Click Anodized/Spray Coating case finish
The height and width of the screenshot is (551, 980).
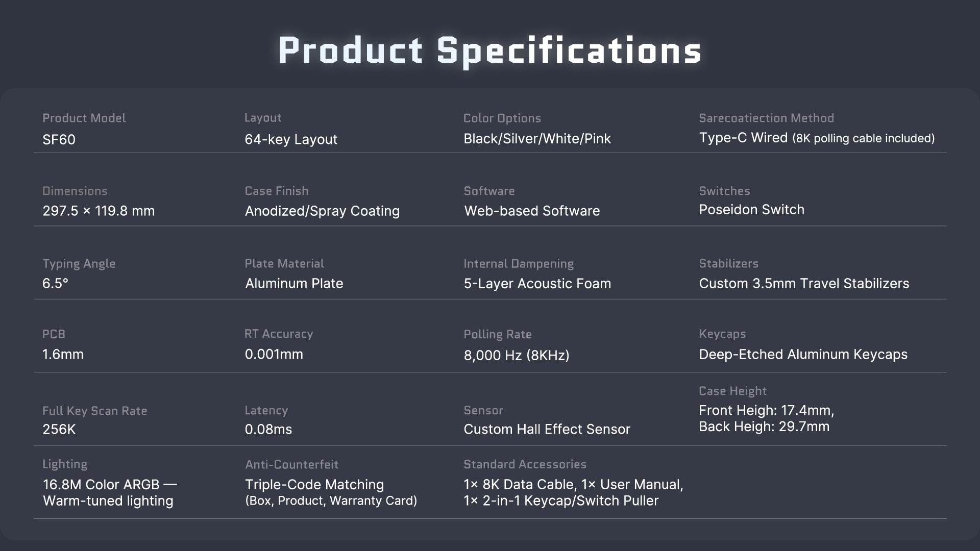point(322,211)
